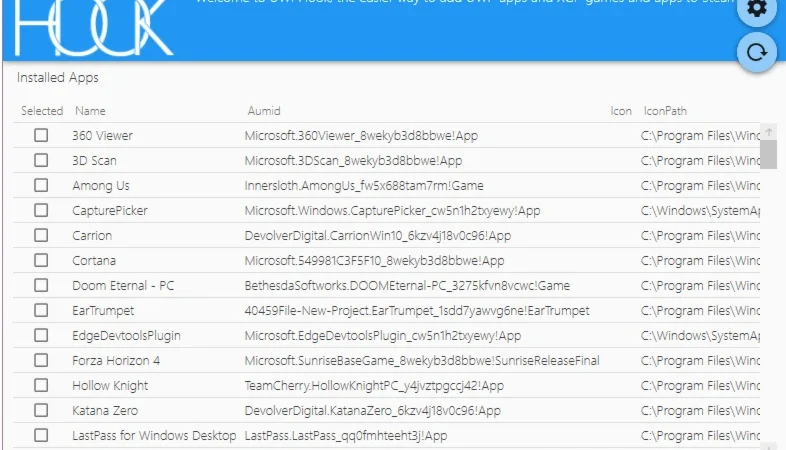Click the 40459File-New-Project.EarTrumpet Aumid cell

click(417, 311)
